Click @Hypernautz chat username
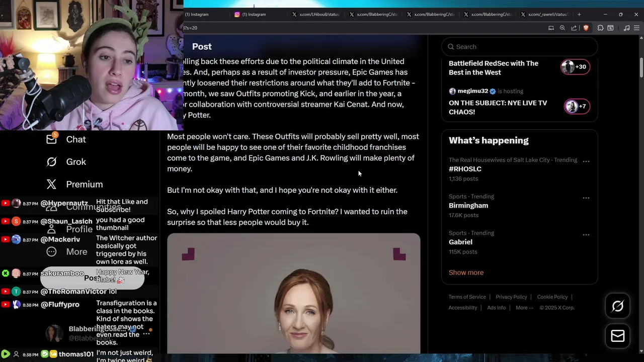The height and width of the screenshot is (362, 644). click(x=64, y=204)
